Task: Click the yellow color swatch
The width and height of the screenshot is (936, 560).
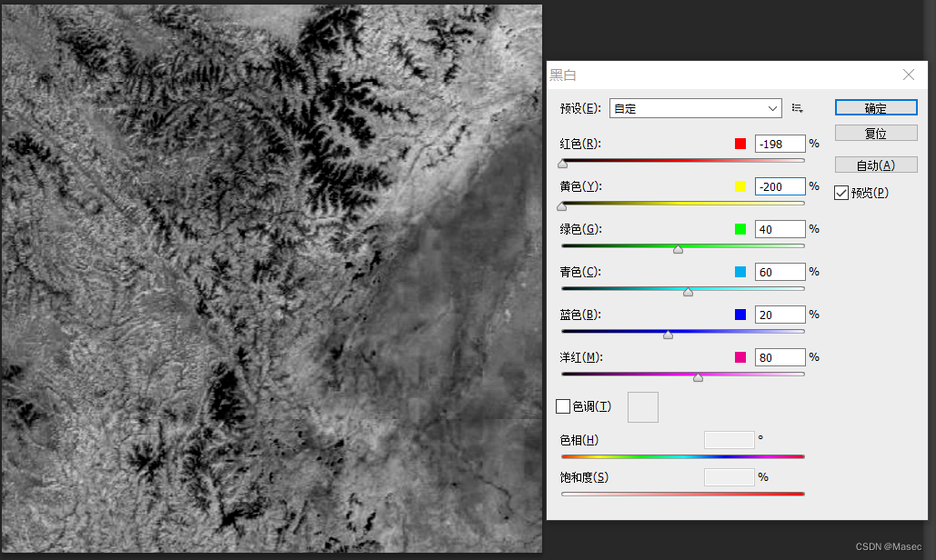Action: coord(740,186)
